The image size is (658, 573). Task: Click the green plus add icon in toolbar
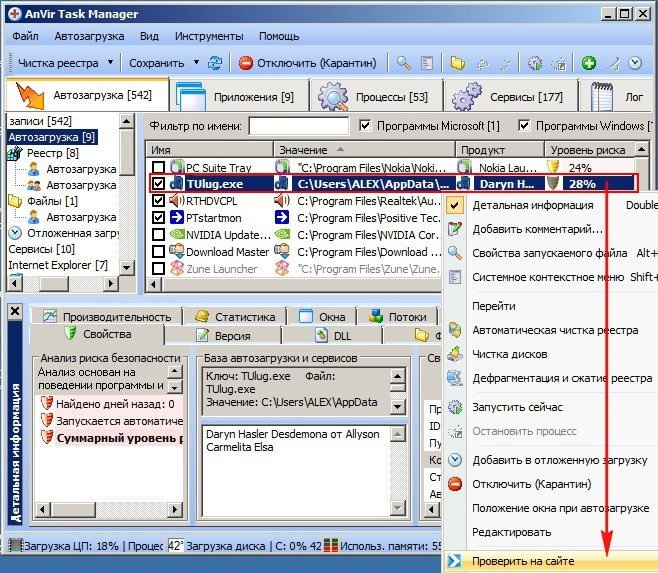point(589,63)
